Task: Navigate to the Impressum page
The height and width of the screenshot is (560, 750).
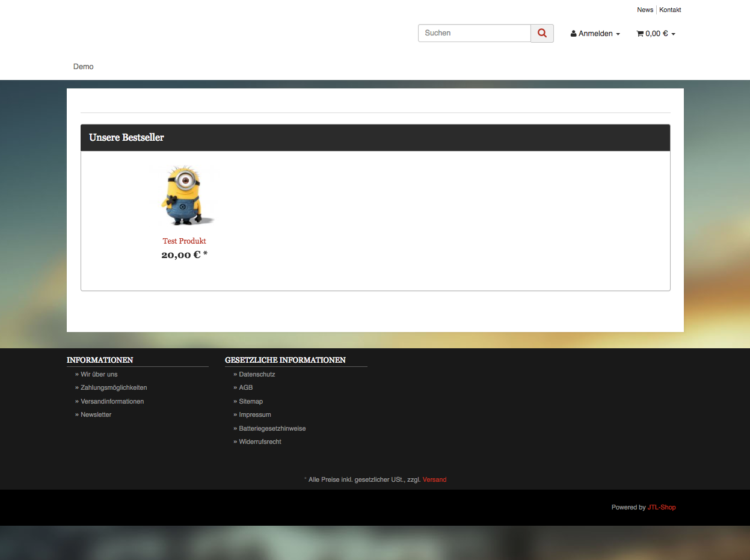Action: pyautogui.click(x=255, y=415)
